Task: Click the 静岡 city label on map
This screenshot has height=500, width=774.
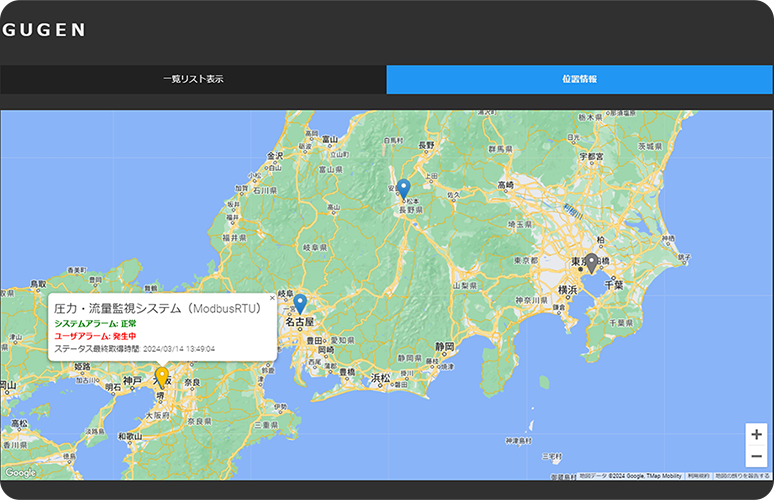Action: [444, 346]
